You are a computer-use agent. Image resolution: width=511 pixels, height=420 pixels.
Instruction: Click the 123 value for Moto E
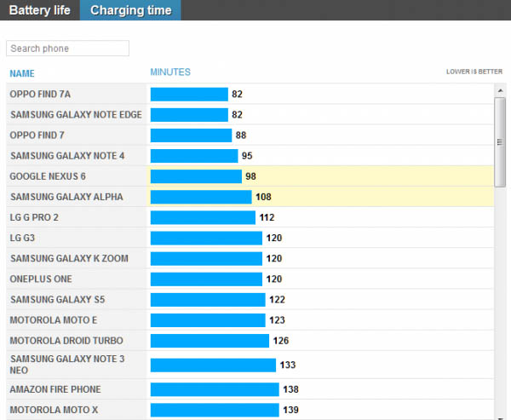pyautogui.click(x=277, y=320)
